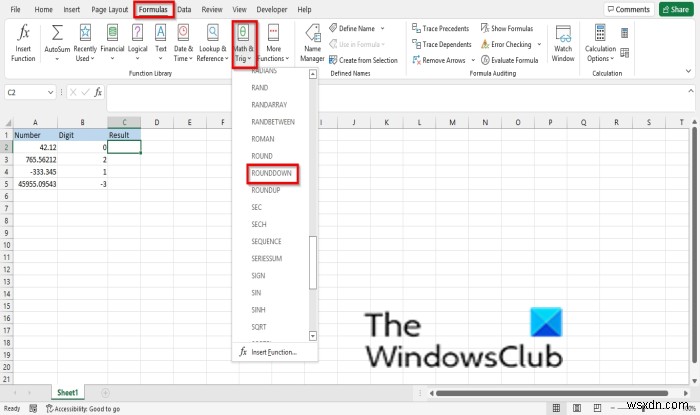
Task: Click the horizontal scrollbar thumb
Action: pyautogui.click(x=552, y=393)
